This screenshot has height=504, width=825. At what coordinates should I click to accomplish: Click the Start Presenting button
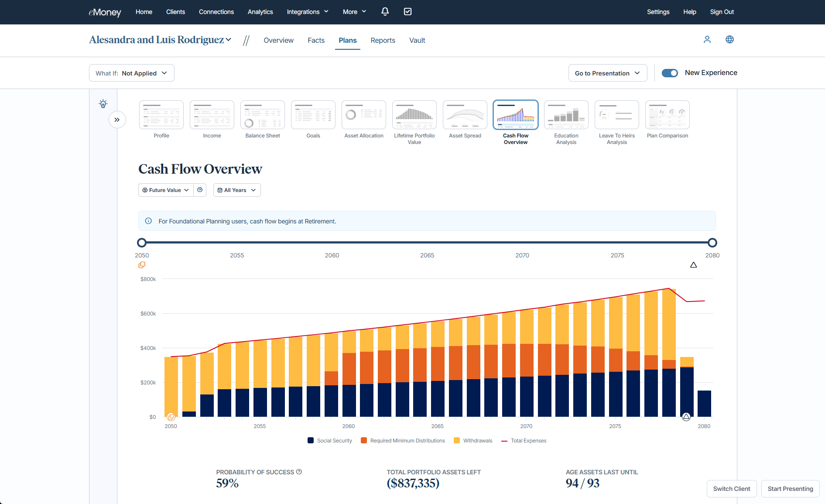click(x=790, y=489)
